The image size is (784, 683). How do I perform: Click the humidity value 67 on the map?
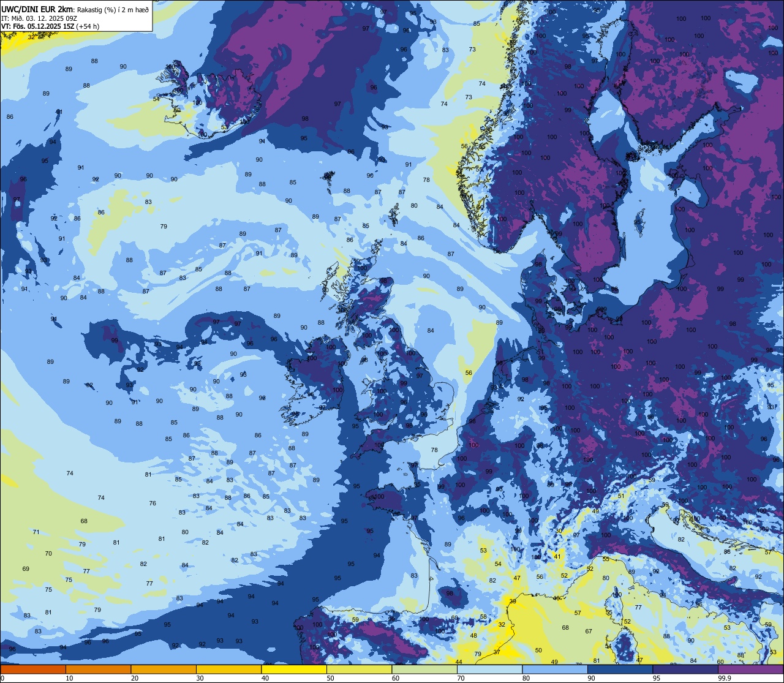[x=589, y=632]
